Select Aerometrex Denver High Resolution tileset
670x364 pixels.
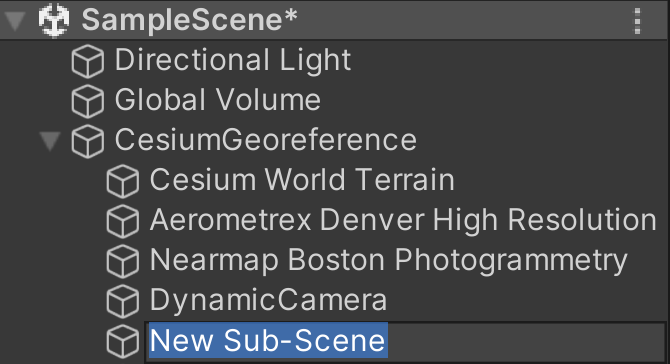403,220
